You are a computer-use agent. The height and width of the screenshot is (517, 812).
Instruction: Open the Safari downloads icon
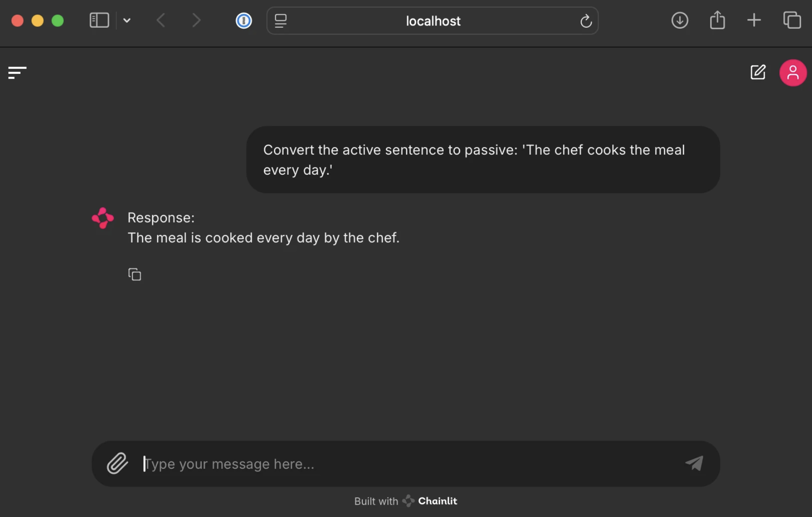tap(680, 20)
